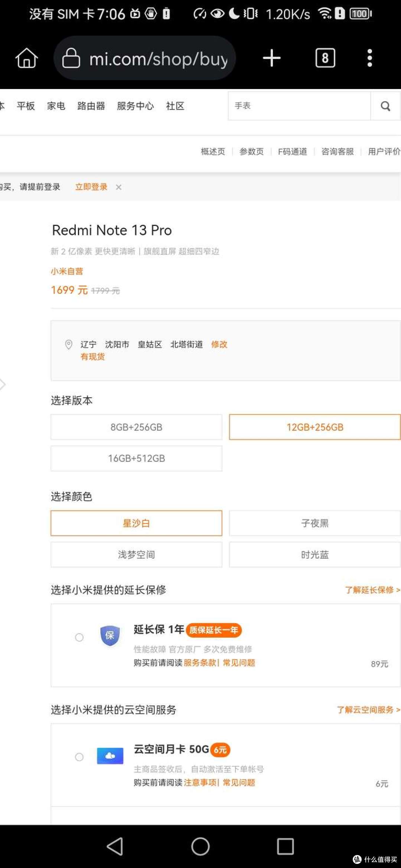Tap the mi.com/shop/buy address bar
Image resolution: width=401 pixels, height=868 pixels.
click(x=145, y=58)
